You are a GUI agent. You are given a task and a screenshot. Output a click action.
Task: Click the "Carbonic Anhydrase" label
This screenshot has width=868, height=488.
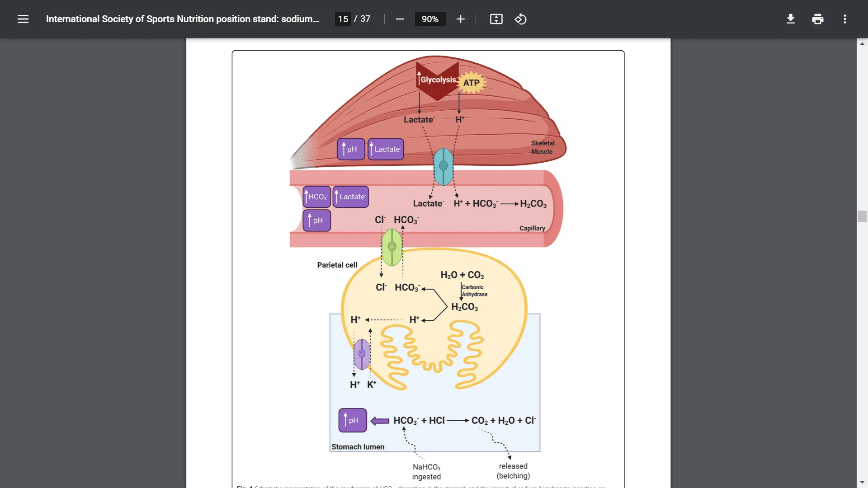pyautogui.click(x=474, y=291)
